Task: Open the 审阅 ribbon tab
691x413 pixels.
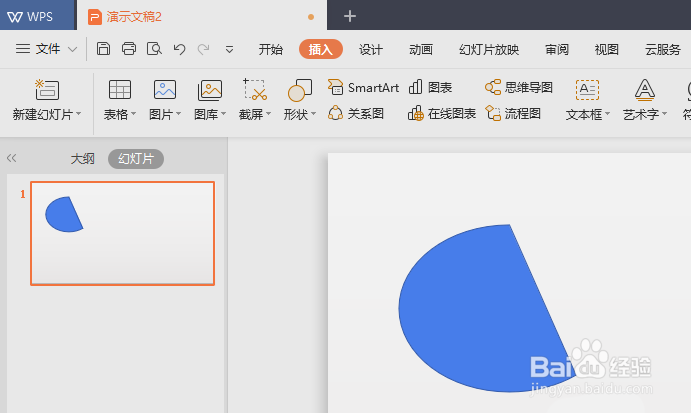Action: [x=557, y=49]
